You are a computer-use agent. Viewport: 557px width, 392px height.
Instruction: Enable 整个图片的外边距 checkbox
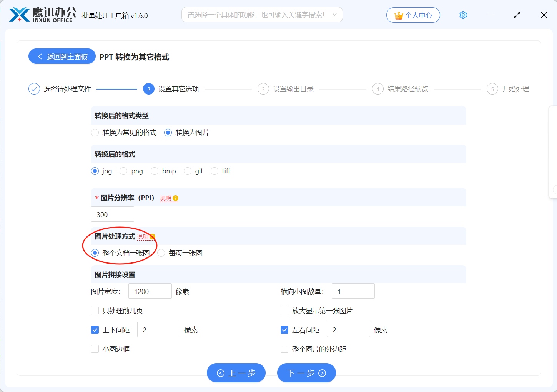(x=284, y=349)
